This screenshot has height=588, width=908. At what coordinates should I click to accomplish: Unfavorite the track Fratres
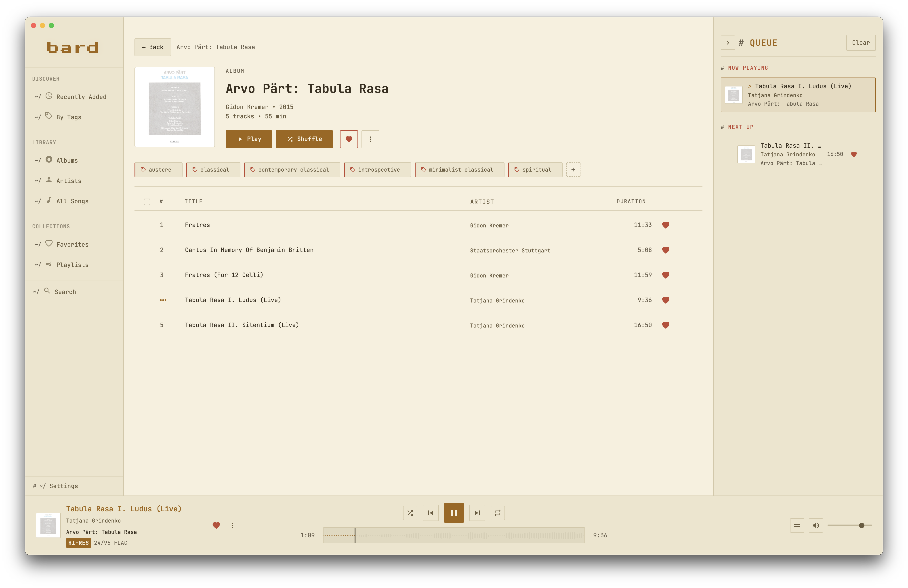point(666,225)
